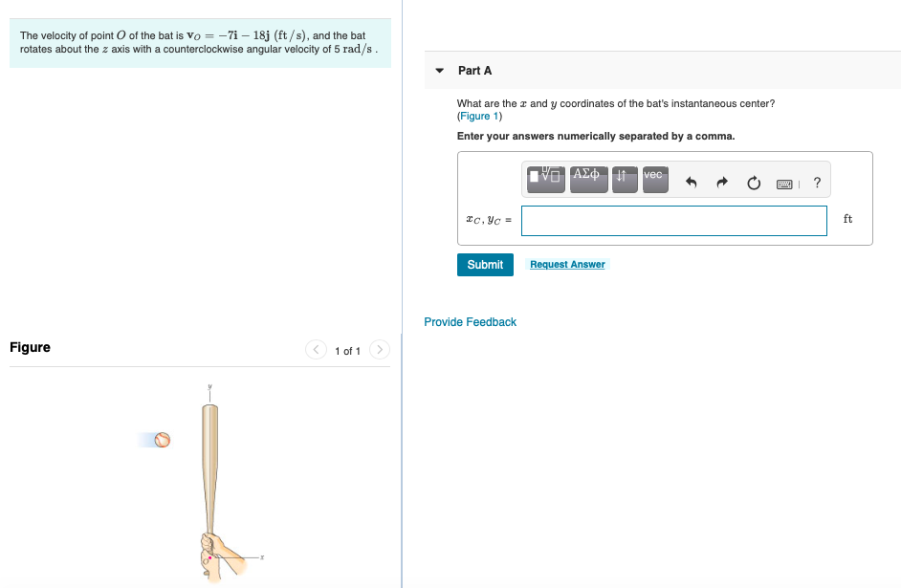Open the math templates palette
The image size is (901, 588).
(543, 179)
